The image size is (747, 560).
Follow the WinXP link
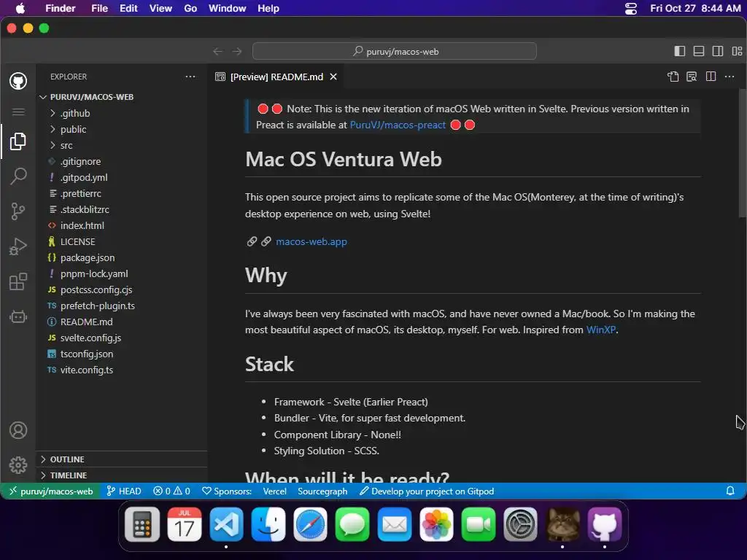coord(601,330)
